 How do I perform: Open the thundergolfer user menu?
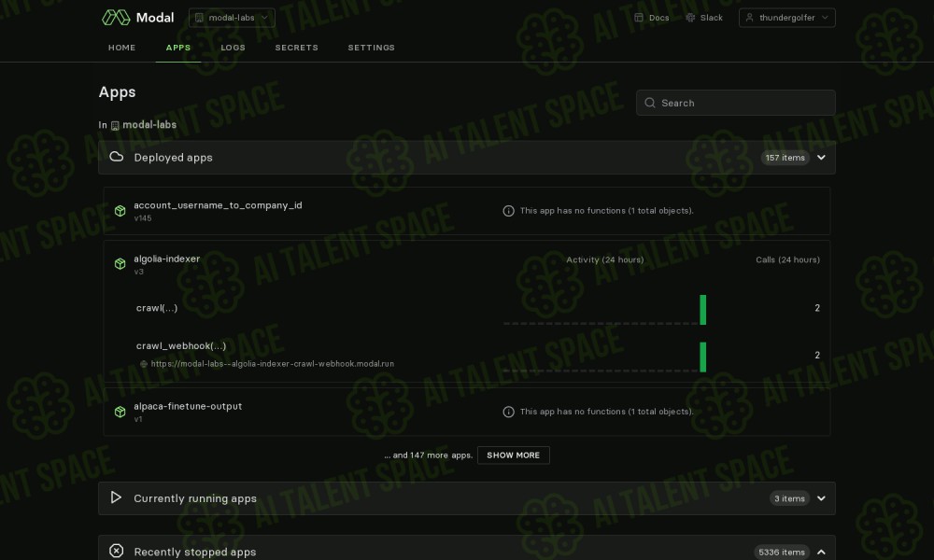point(786,18)
